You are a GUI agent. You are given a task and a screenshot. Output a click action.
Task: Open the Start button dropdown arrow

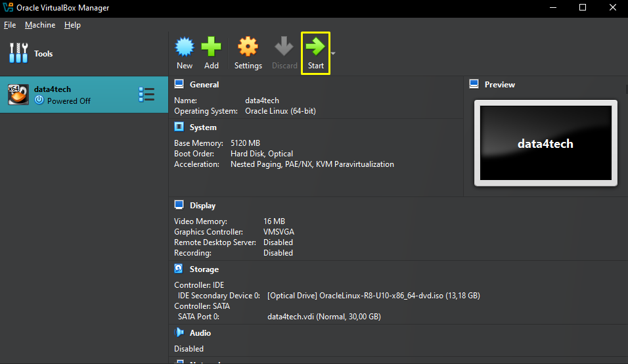pyautogui.click(x=333, y=53)
